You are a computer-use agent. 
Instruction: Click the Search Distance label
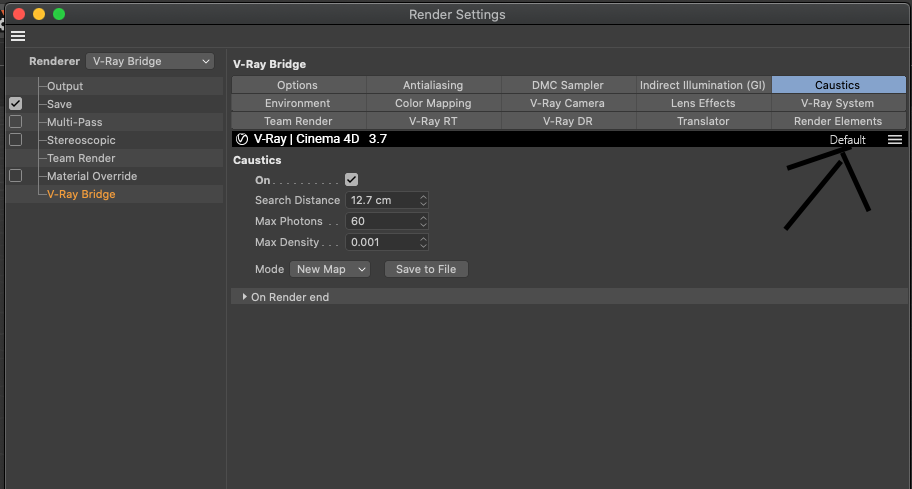[x=297, y=200]
